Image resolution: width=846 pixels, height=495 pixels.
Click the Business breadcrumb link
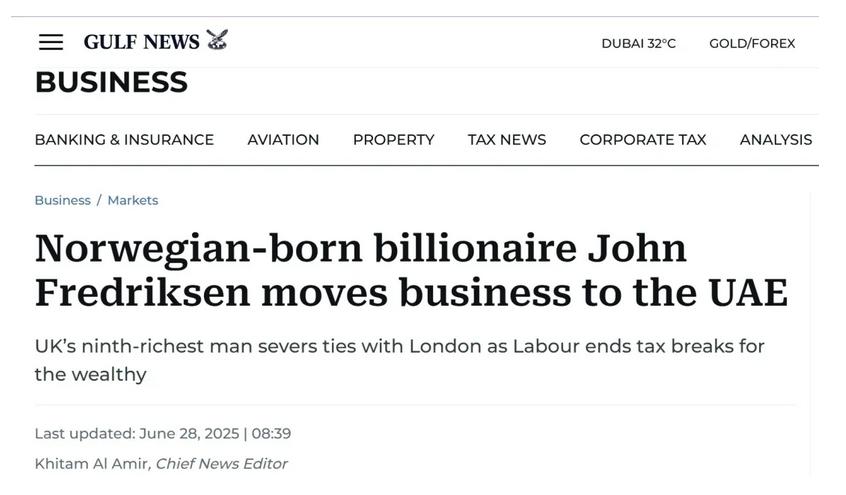coord(63,200)
